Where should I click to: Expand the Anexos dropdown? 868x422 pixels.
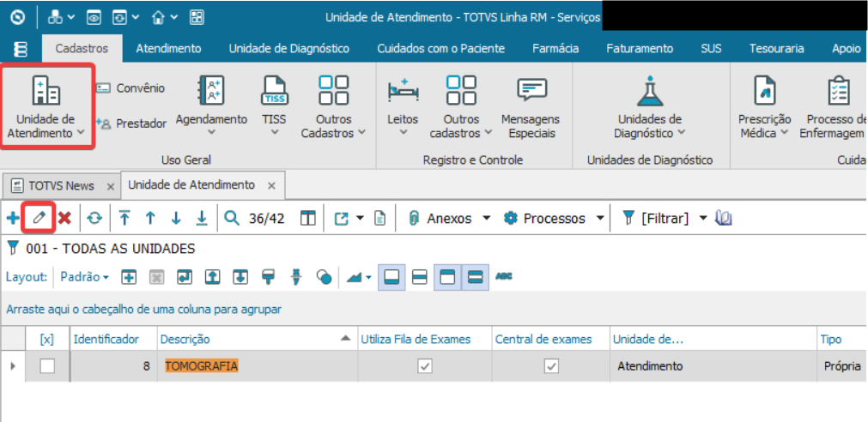pos(486,219)
